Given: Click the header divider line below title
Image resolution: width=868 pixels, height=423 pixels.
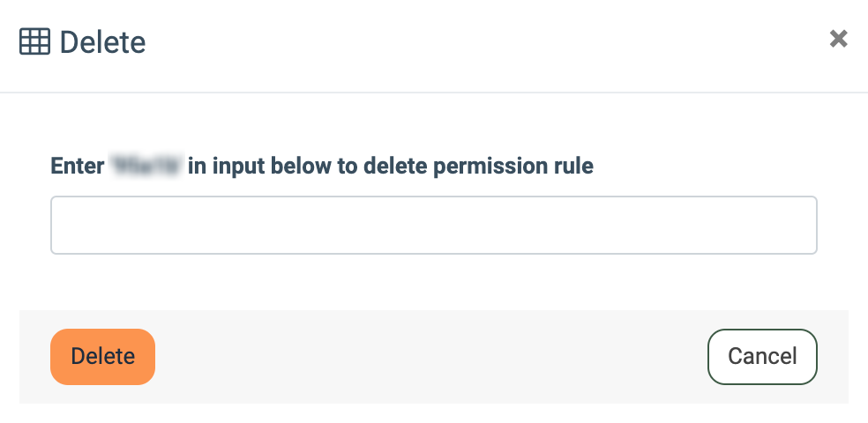Looking at the screenshot, I should click(433, 92).
